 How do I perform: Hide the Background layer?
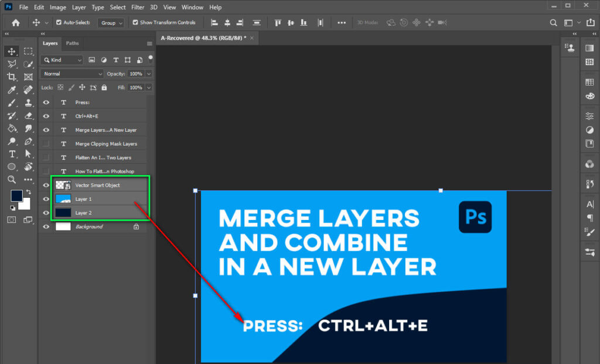(46, 226)
